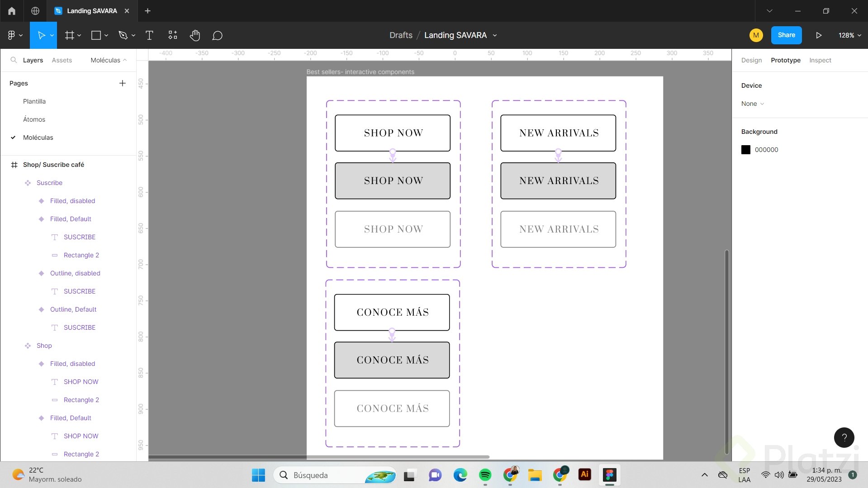Open the Figma main menu
This screenshot has height=488, width=868.
point(11,35)
